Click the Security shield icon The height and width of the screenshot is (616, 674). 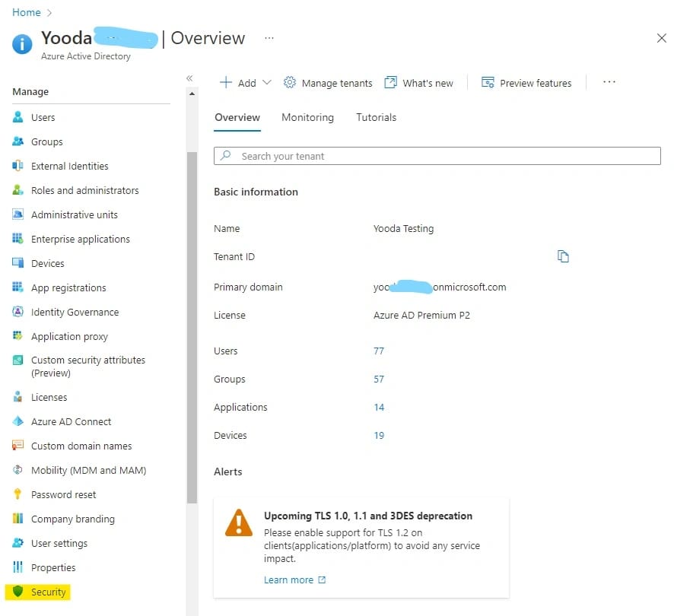tap(18, 592)
